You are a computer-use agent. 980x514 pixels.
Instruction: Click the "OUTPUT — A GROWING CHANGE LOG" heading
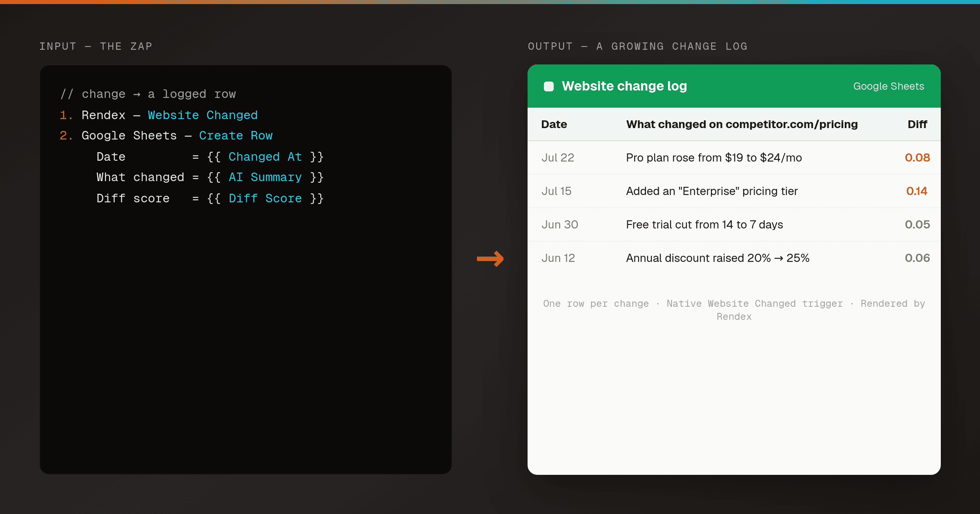pos(638,47)
